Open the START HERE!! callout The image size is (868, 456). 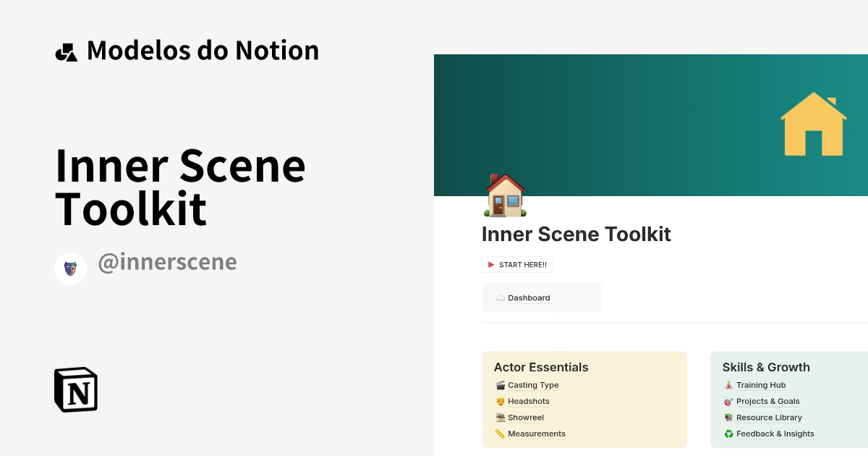coord(517,264)
